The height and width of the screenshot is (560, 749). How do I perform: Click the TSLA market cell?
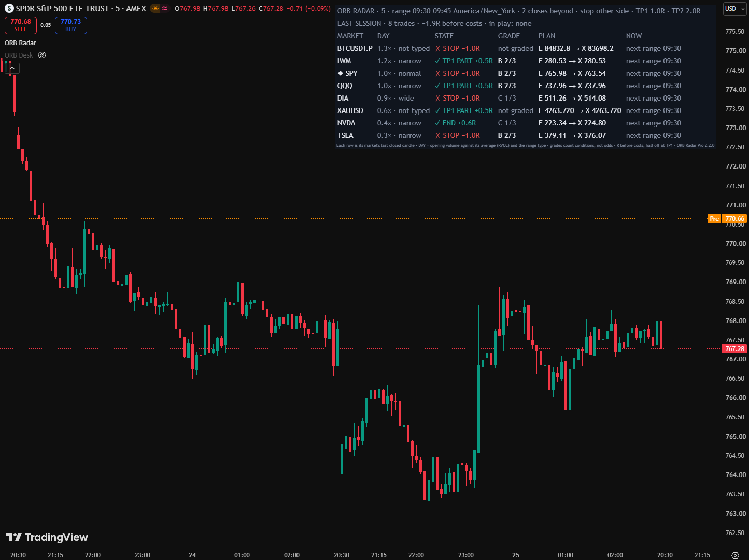(345, 135)
